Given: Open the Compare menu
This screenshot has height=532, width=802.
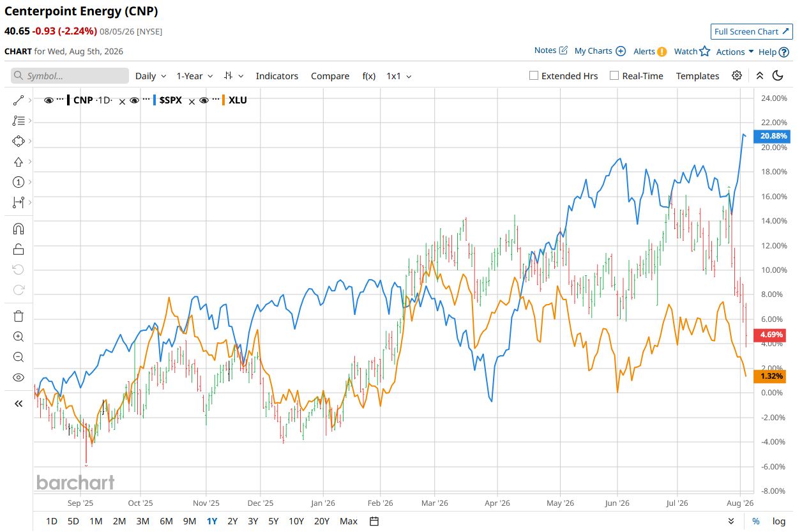Looking at the screenshot, I should coord(330,76).
